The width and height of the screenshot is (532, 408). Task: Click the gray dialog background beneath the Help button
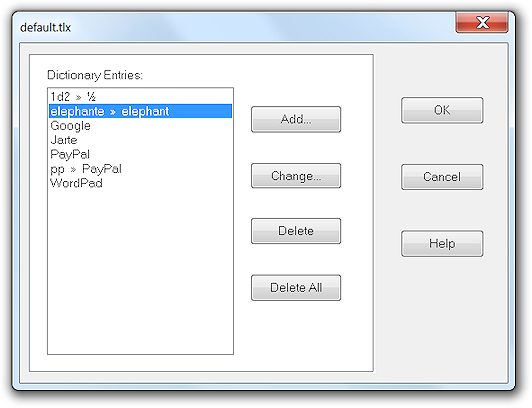[x=442, y=315]
